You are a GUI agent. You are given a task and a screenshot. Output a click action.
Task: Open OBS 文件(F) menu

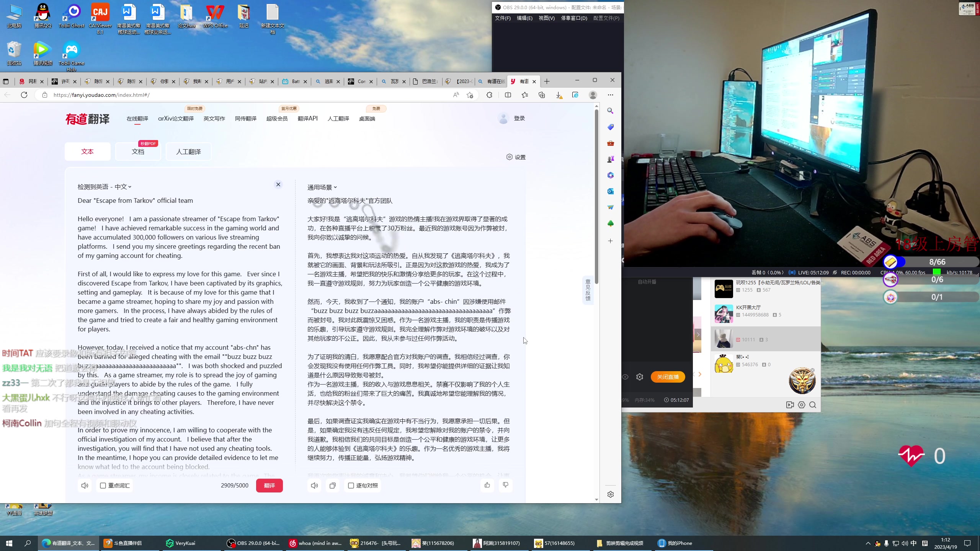(x=503, y=18)
